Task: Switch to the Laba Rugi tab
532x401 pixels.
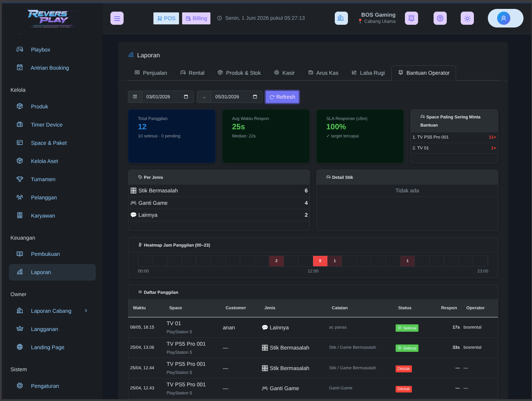Action: coord(368,73)
